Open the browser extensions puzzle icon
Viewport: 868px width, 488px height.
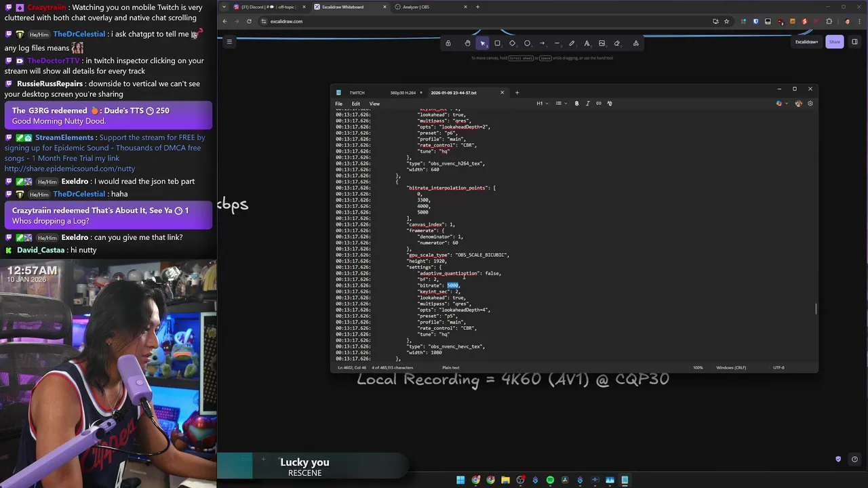829,21
